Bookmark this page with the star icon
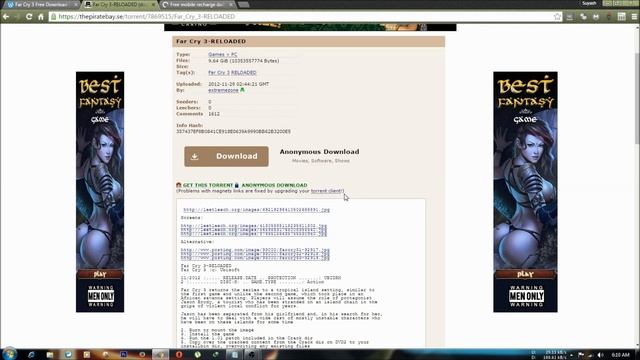The image size is (640, 360). click(558, 17)
